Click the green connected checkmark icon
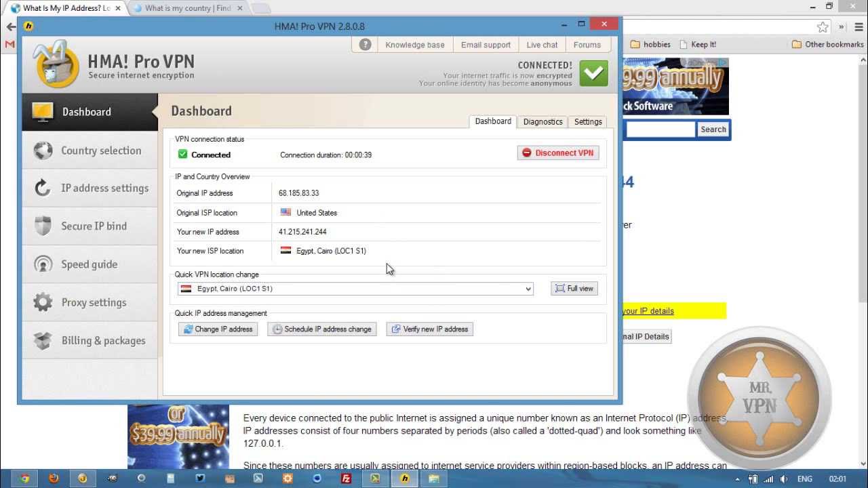868x488 pixels. 594,73
